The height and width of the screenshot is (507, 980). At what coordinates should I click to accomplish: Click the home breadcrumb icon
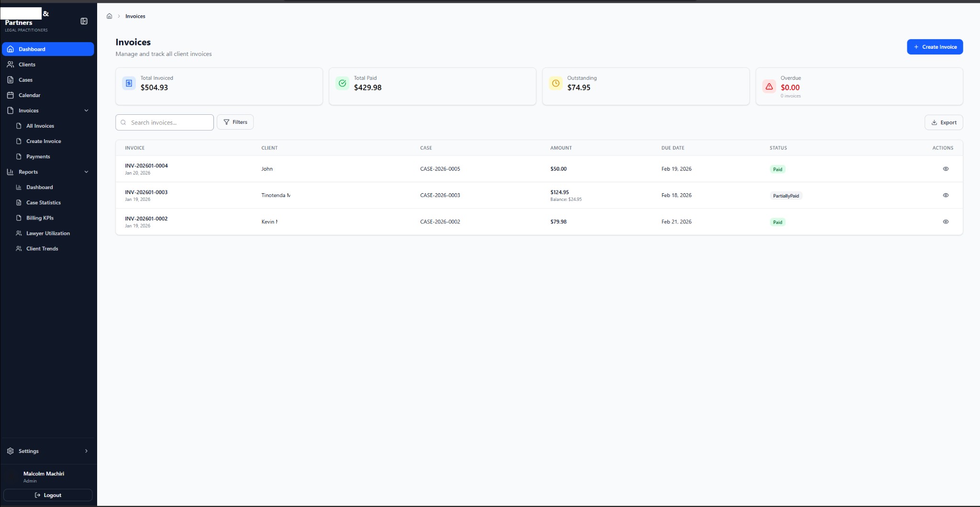[x=109, y=16]
